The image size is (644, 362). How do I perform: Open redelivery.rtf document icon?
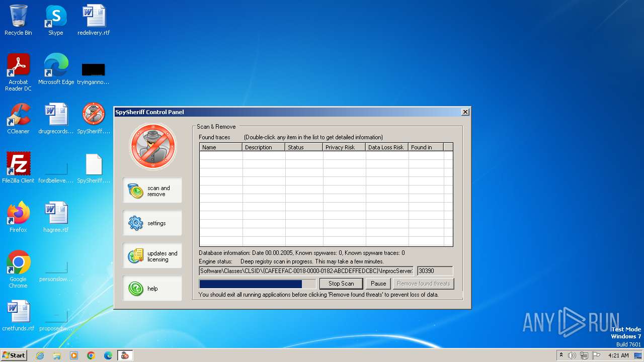pyautogui.click(x=94, y=20)
